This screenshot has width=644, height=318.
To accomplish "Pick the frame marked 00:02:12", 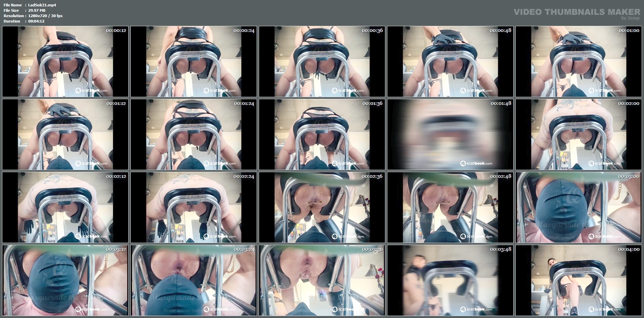I will (65, 207).
